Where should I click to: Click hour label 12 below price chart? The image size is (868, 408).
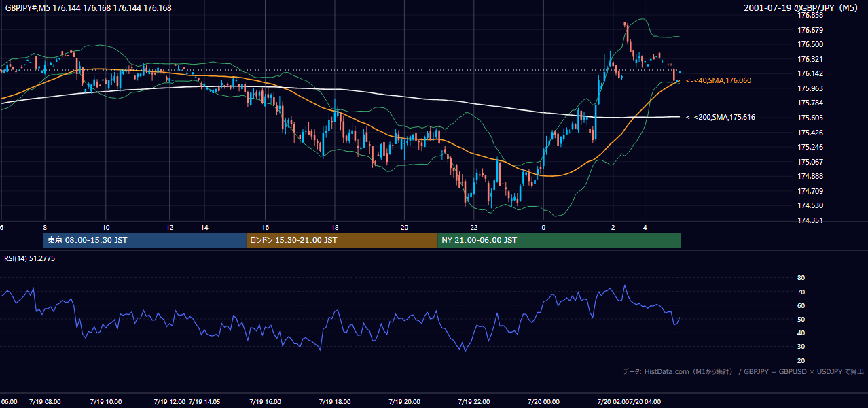click(x=170, y=227)
